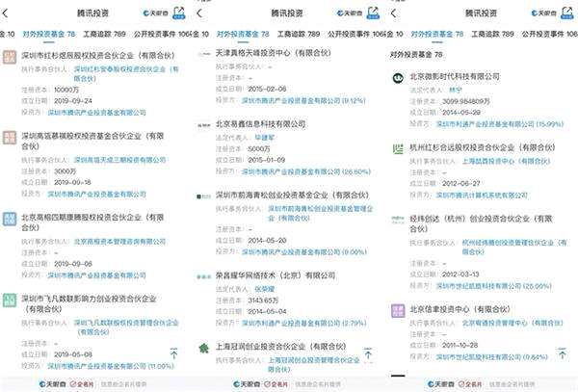Open the share icon on the rightmost phone screen
Image resolution: width=578 pixels, height=392 pixels.
point(567,13)
